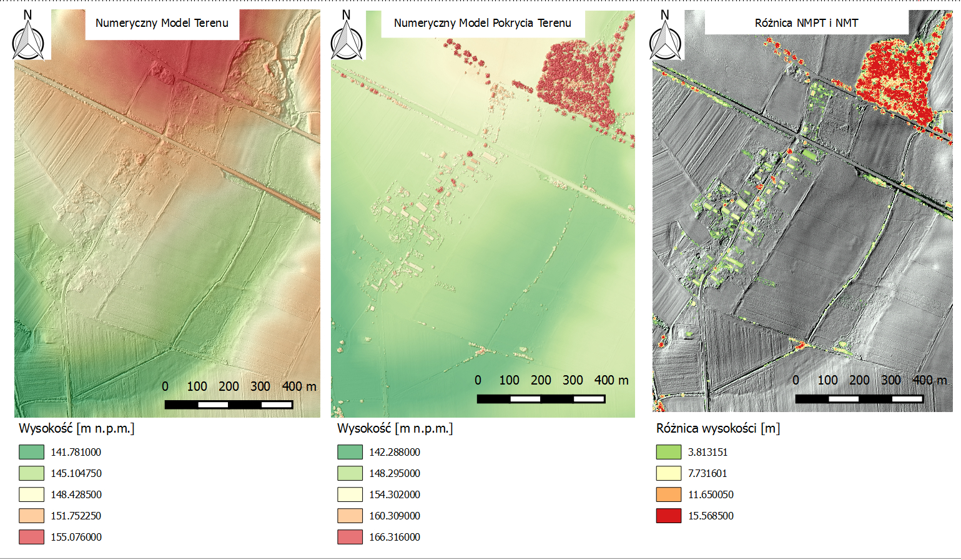This screenshot has height=560, width=961.
Task: Click the green swatch for 3.813151
Action: 669,452
